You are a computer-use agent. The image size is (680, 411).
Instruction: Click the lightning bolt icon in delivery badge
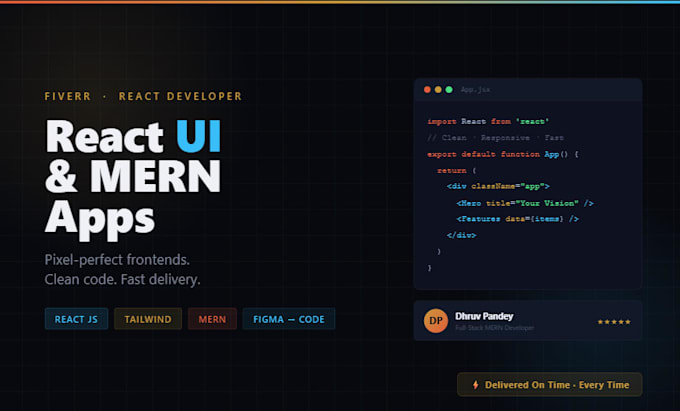pos(475,385)
